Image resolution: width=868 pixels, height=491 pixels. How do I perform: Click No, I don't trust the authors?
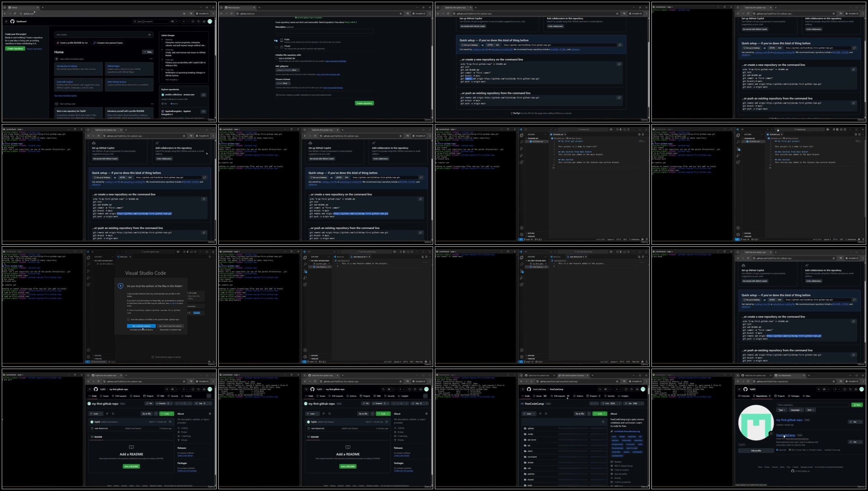170,326
